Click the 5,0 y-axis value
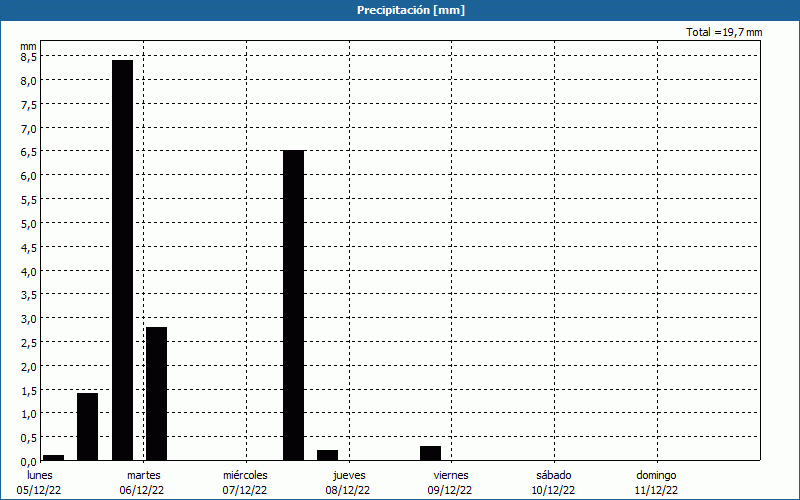The width and height of the screenshot is (800, 500). click(x=29, y=223)
